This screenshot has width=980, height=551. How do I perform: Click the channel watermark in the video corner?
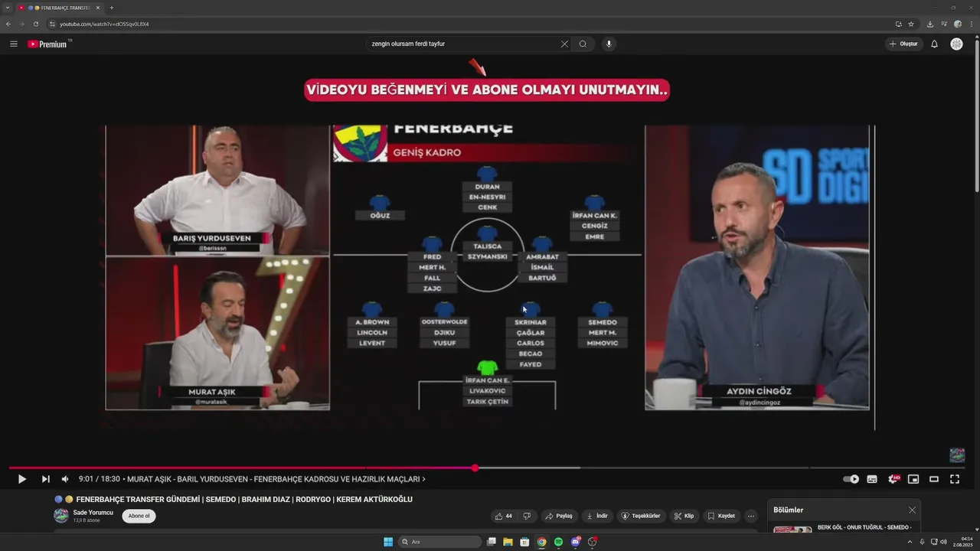pos(957,455)
